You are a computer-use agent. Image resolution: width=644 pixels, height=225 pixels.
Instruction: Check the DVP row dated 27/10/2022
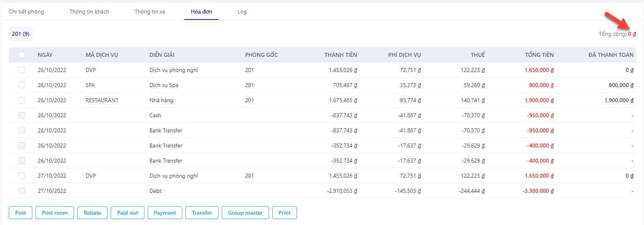[x=22, y=176]
